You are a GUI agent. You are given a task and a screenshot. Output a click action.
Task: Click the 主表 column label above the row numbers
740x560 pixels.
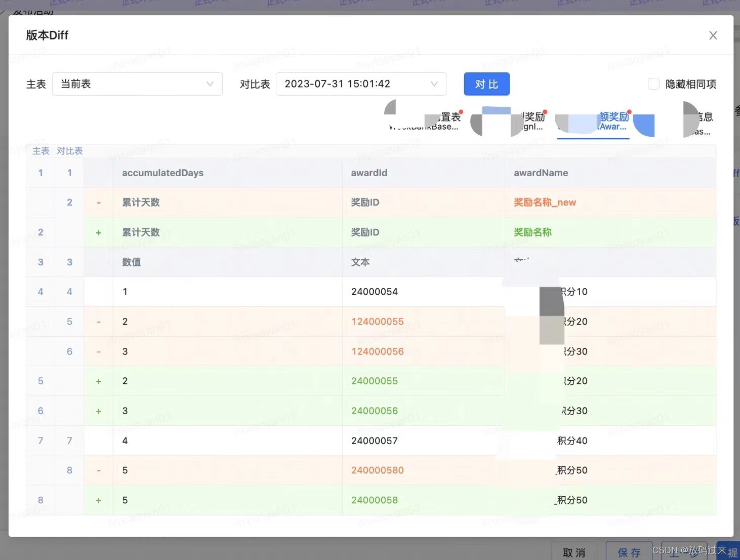[41, 151]
